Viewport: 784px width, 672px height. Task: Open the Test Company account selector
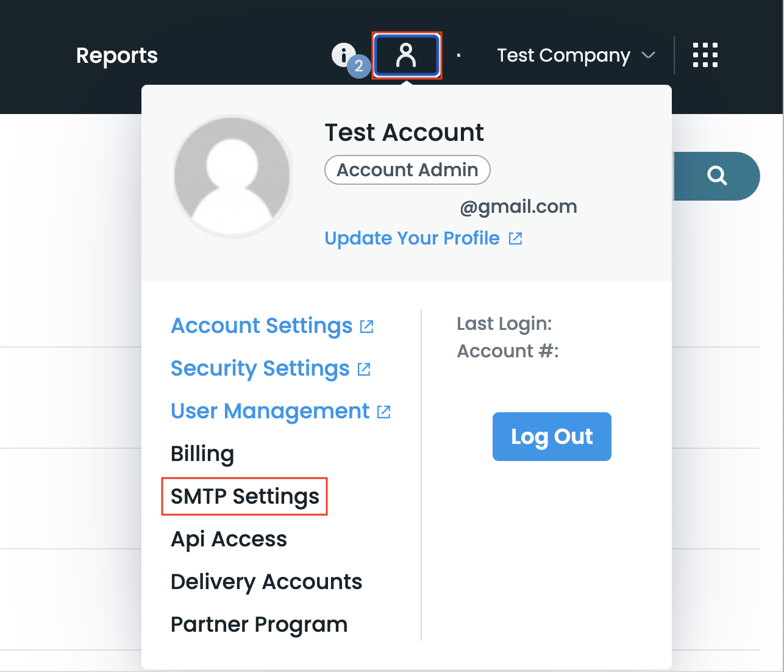pos(563,55)
